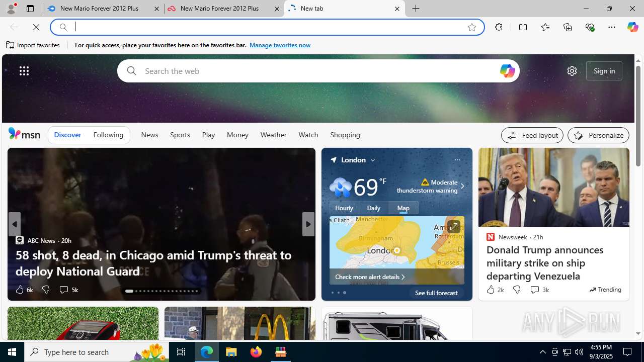The width and height of the screenshot is (644, 362).
Task: Open the Play tab
Action: 208,135
